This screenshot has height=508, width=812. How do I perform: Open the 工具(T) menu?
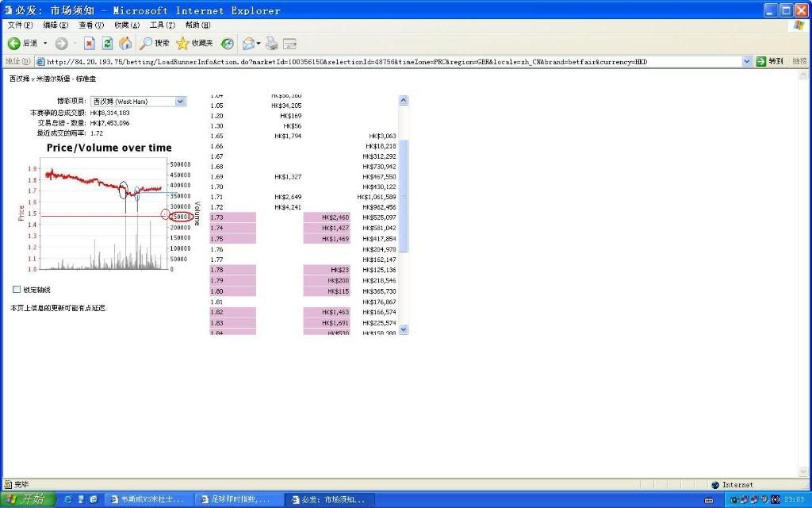tap(162, 25)
